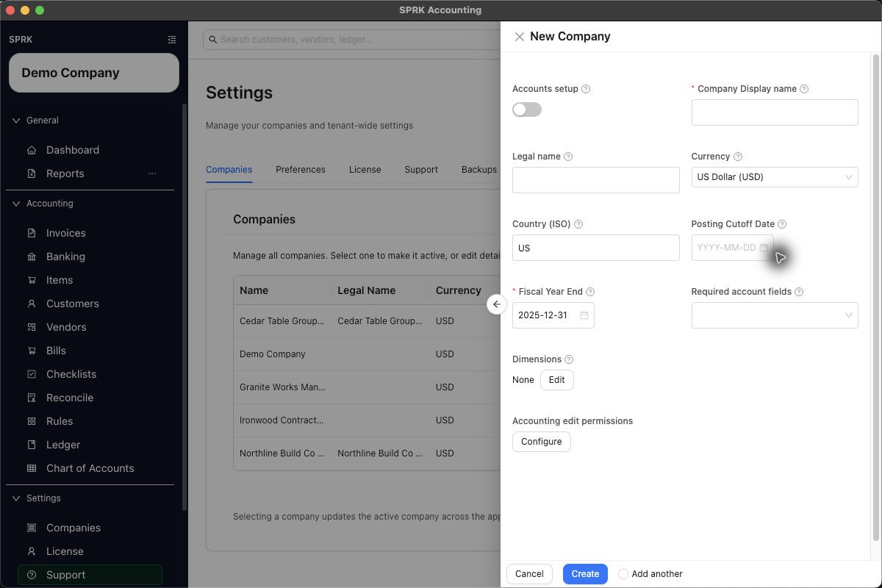Click the Country (ISO) field
Image resolution: width=882 pixels, height=588 pixels.
(x=596, y=248)
